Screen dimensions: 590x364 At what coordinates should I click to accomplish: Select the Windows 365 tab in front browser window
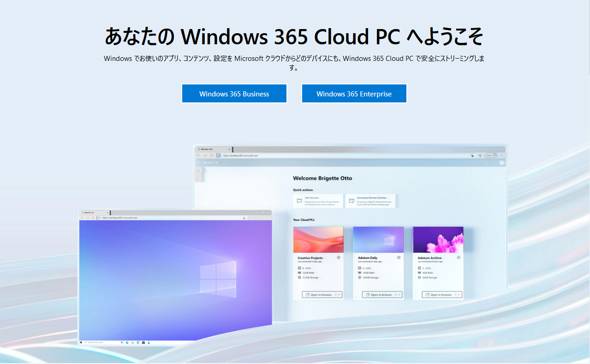[95, 213]
